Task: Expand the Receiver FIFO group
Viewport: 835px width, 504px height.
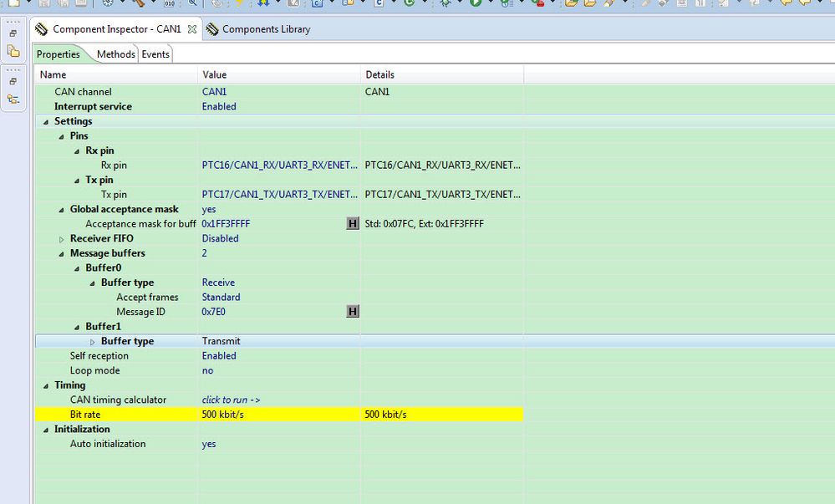Action: pyautogui.click(x=61, y=239)
